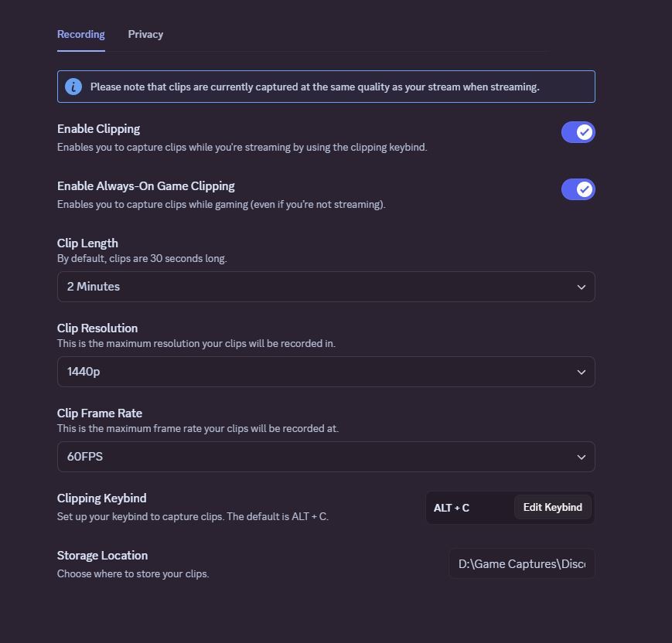Click the Storage Location heading label
The width and height of the screenshot is (672, 643).
point(103,556)
